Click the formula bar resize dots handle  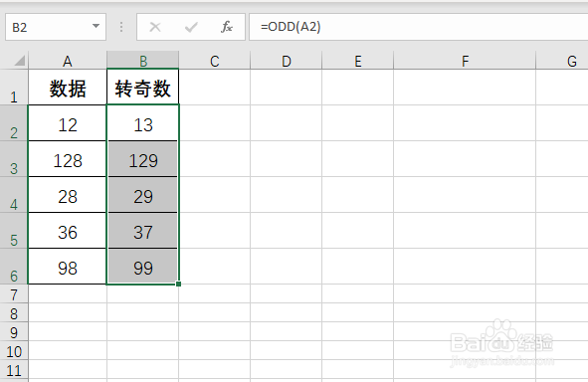[x=121, y=27]
